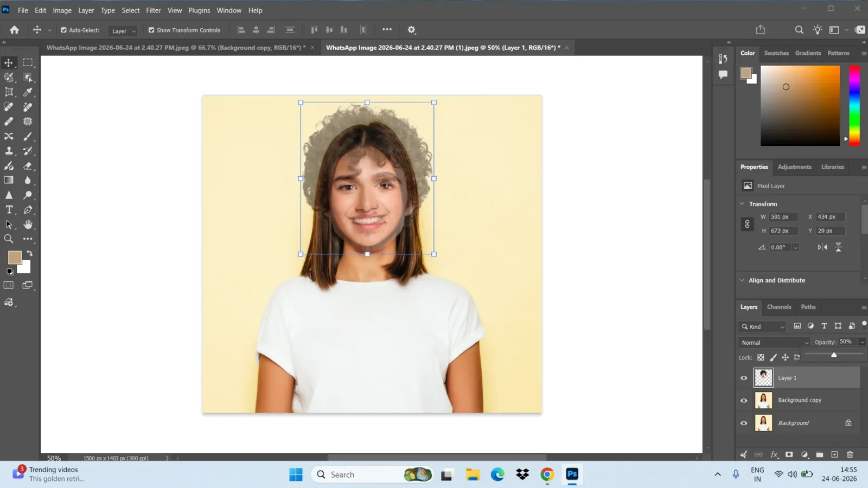Click the Home button in options bar
This screenshot has width=868, height=488.
click(x=15, y=30)
